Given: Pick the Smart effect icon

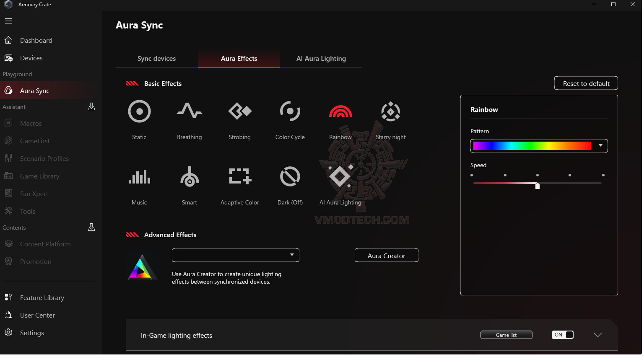Looking at the screenshot, I should (190, 176).
